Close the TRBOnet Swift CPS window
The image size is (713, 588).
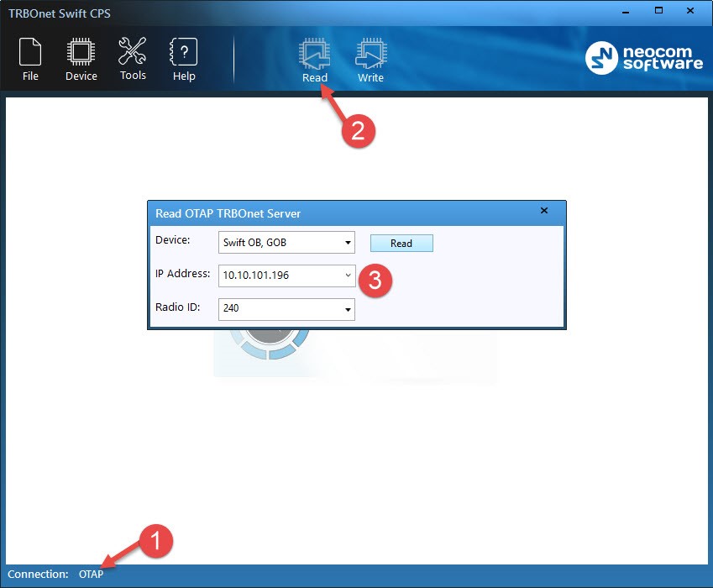point(690,10)
